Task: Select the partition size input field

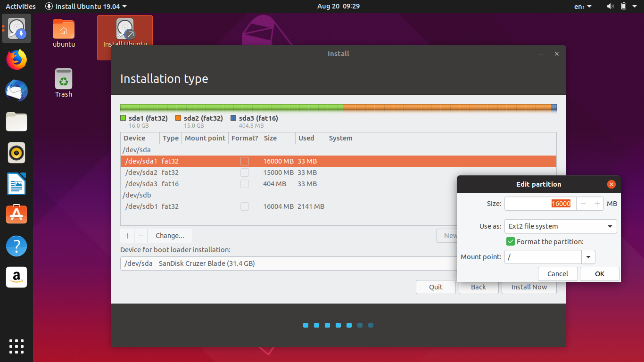Action: click(540, 204)
